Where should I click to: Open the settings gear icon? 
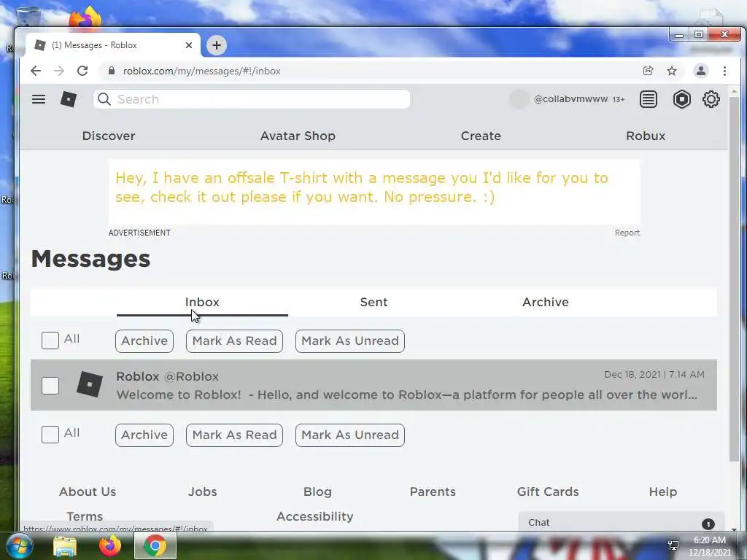[x=711, y=99]
